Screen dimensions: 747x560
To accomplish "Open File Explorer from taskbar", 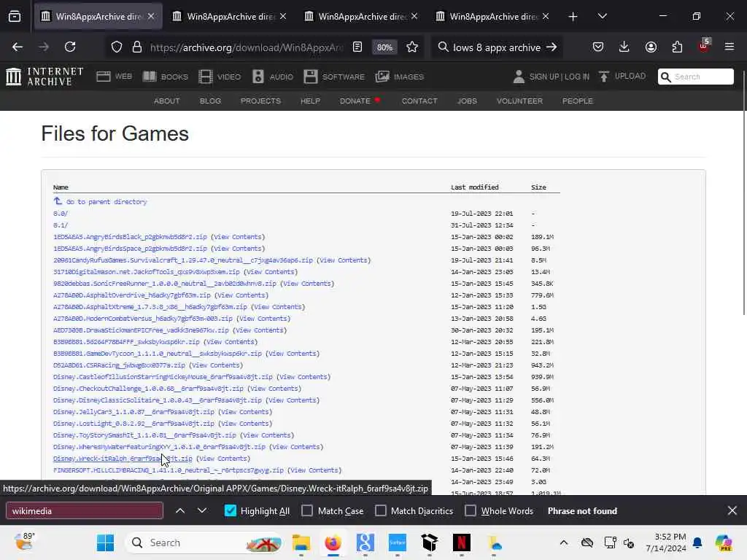I will 301,542.
